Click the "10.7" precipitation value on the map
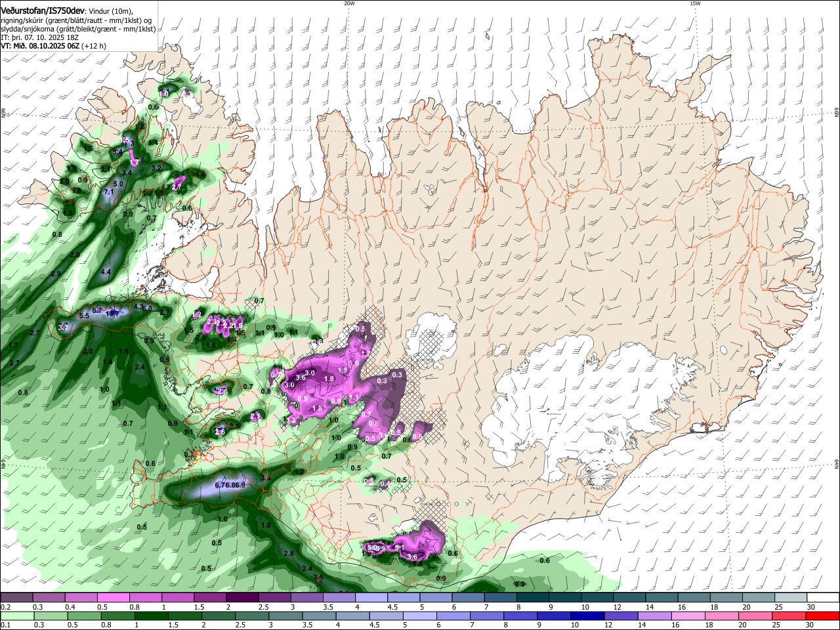 point(113,314)
